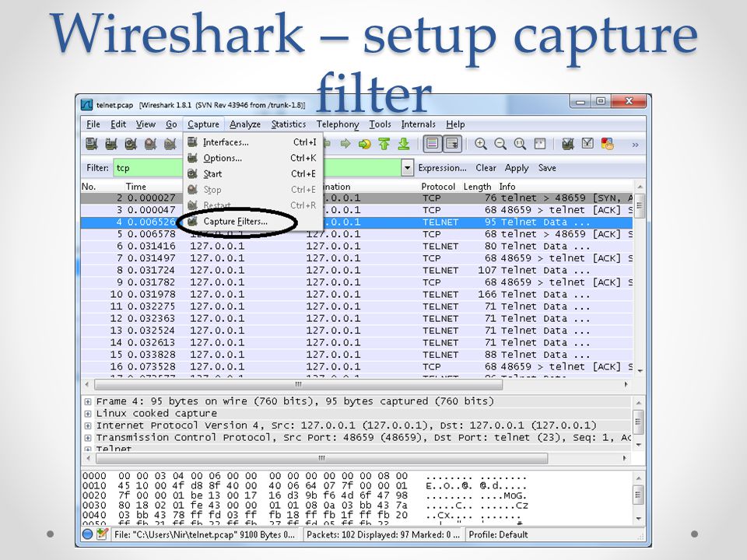747x560 pixels.
Task: Reset zoom to normal size
Action: click(520, 143)
